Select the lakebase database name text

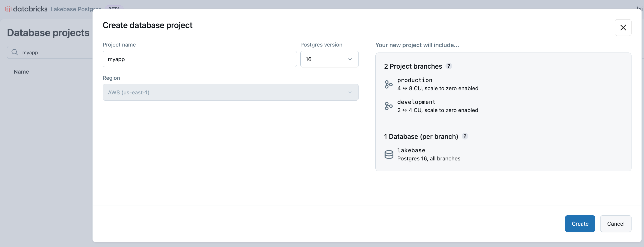pyautogui.click(x=411, y=150)
